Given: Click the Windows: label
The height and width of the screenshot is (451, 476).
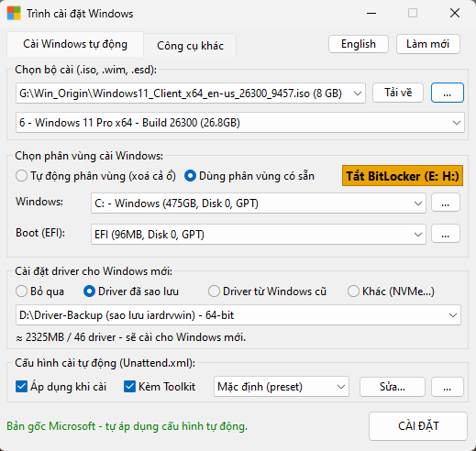Looking at the screenshot, I should tap(39, 202).
